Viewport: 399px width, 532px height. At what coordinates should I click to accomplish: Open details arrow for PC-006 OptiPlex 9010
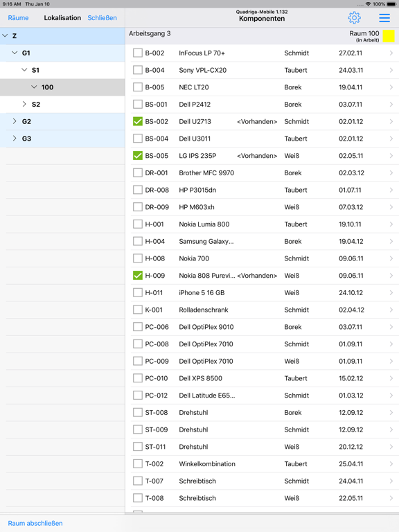click(391, 327)
